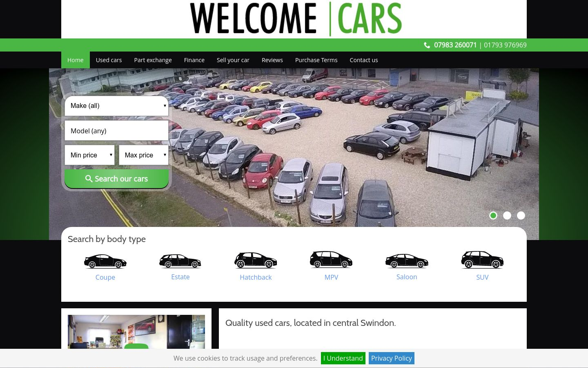Image resolution: width=588 pixels, height=368 pixels.
Task: Click the Saloon car silhouette icon
Action: [407, 261]
